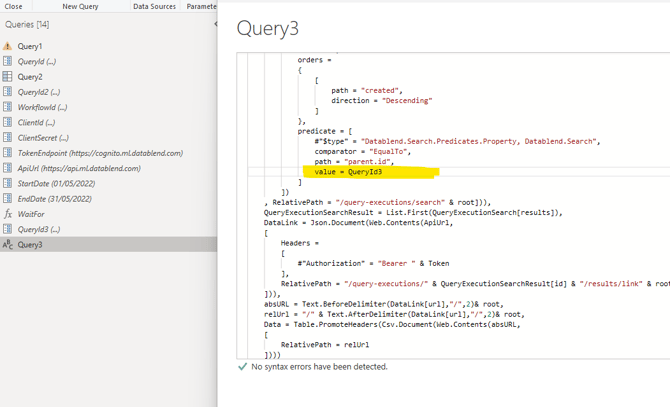670x407 pixels.
Task: Open the Close menu in the ribbon
Action: click(x=13, y=6)
